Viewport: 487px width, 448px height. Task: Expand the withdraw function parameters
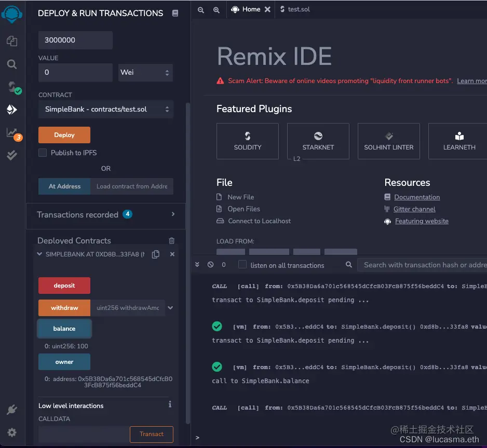pos(170,308)
